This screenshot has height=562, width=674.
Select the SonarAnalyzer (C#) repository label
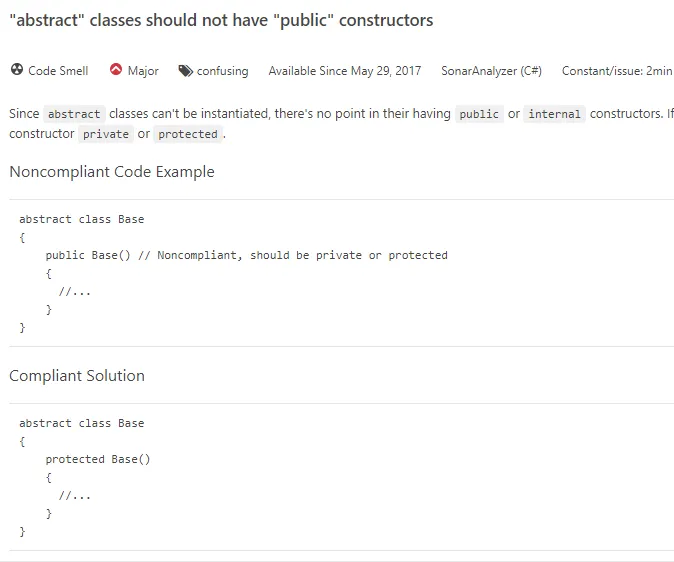pyautogui.click(x=491, y=71)
